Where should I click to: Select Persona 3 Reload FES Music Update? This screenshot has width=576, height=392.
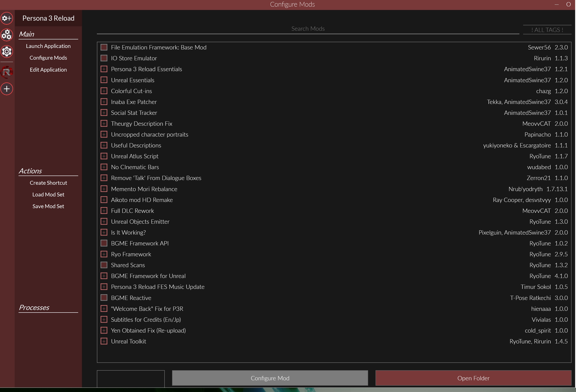(334, 287)
